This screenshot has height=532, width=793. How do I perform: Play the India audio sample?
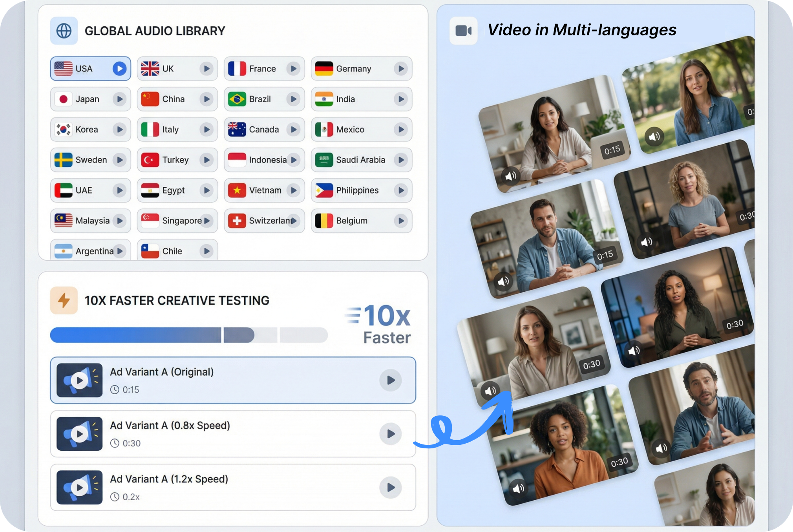click(x=401, y=99)
